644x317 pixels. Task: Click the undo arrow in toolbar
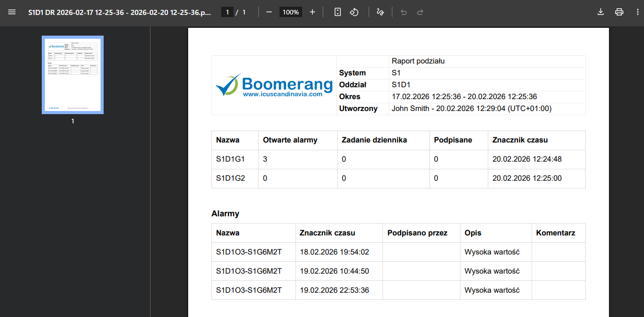coord(404,12)
